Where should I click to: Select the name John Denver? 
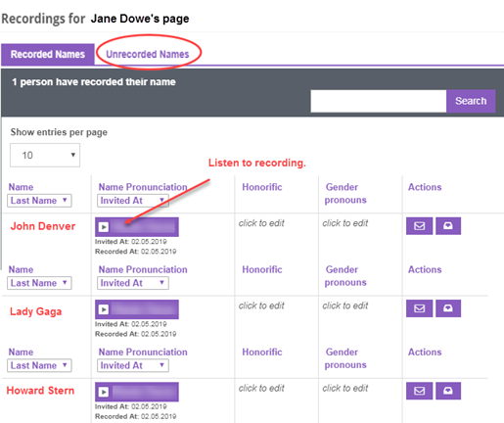point(43,226)
